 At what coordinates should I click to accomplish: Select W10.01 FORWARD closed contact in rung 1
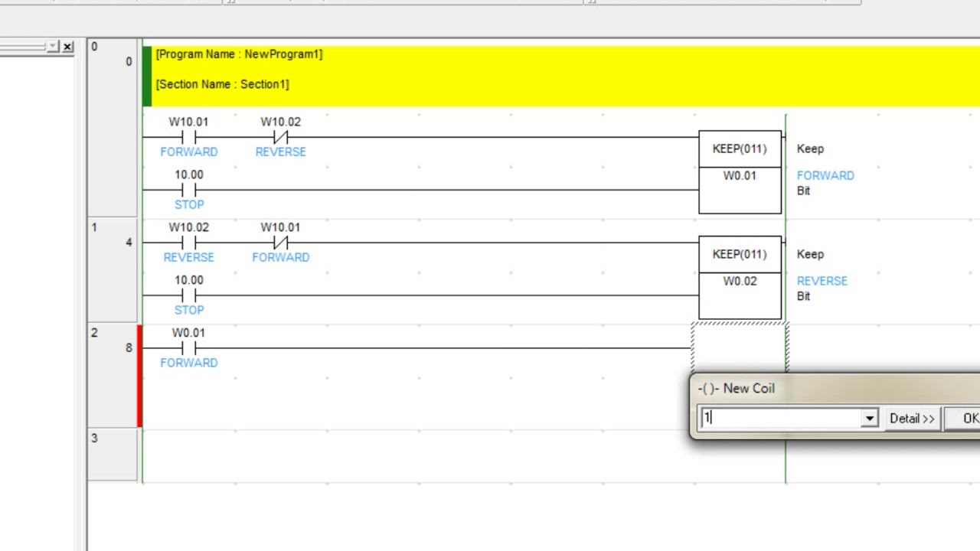280,243
